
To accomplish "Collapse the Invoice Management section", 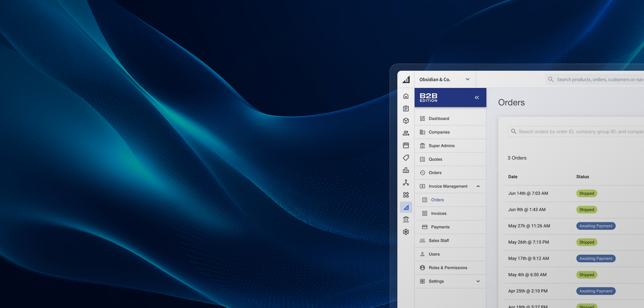I will pyautogui.click(x=478, y=186).
